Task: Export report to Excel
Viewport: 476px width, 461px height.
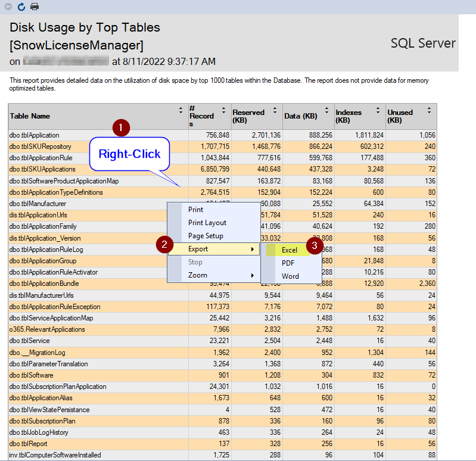Action: 290,250
